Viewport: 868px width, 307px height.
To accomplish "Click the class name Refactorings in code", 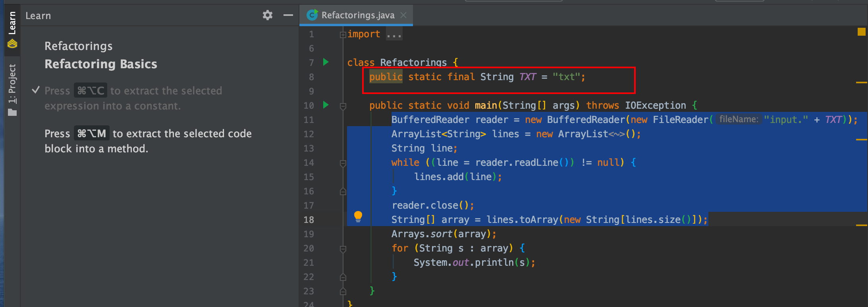I will pyautogui.click(x=413, y=62).
